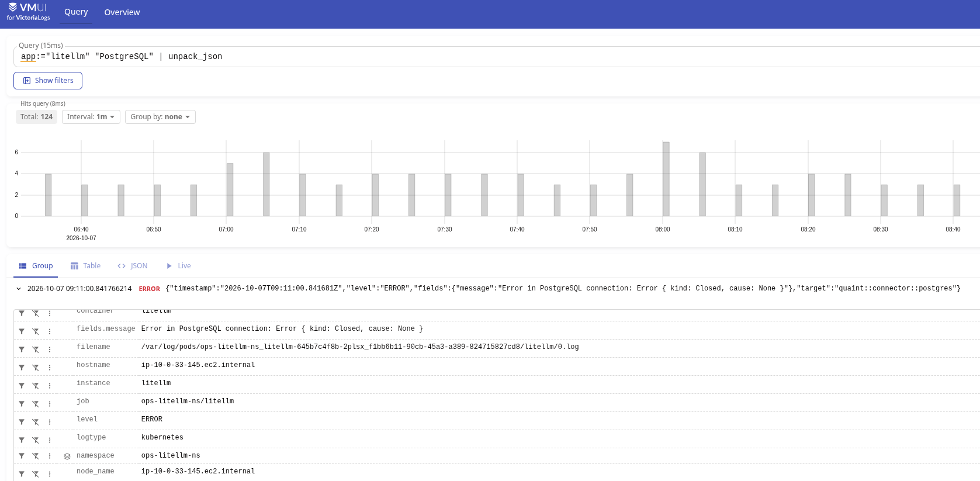The height and width of the screenshot is (481, 980).
Task: Open the three-dot menu for the fields.message row
Action: [50, 331]
